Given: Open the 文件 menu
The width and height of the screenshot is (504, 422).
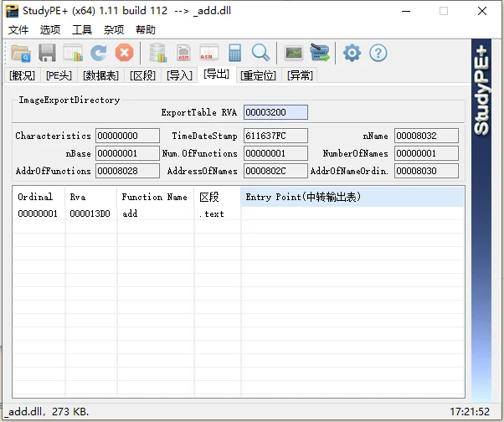Looking at the screenshot, I should click(x=18, y=30).
